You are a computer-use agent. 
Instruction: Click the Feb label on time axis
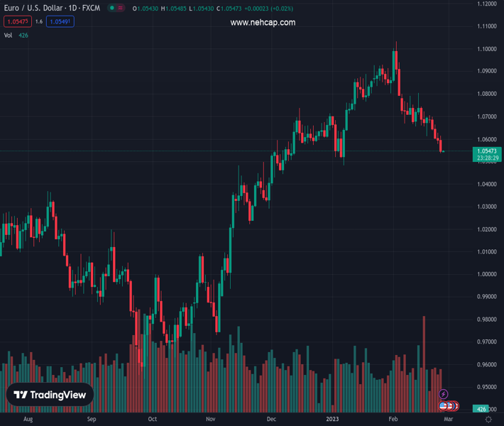tap(393, 420)
